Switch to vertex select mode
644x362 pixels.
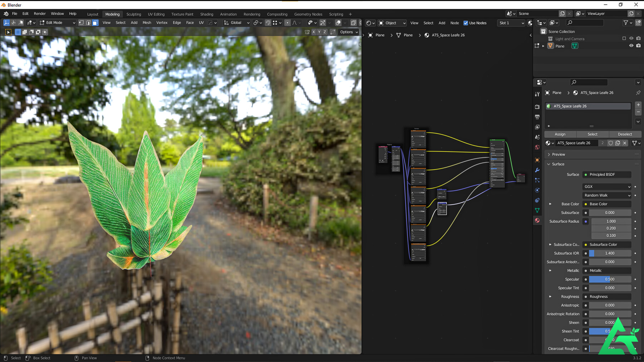pos(81,23)
